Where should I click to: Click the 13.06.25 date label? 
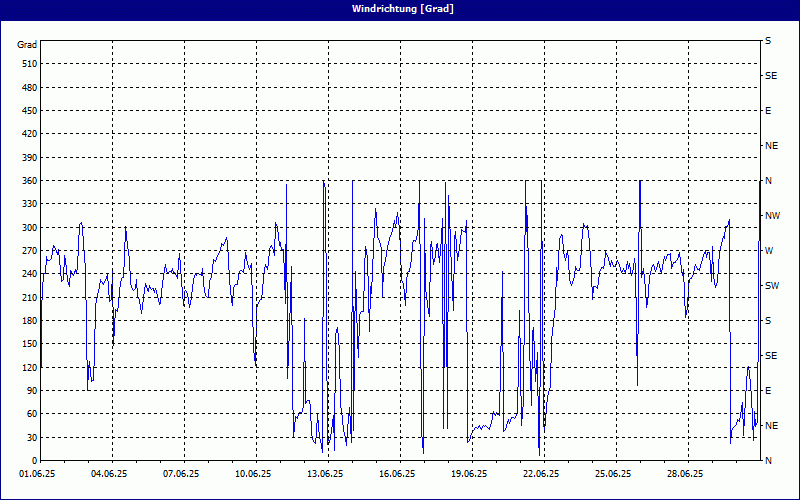pyautogui.click(x=327, y=475)
